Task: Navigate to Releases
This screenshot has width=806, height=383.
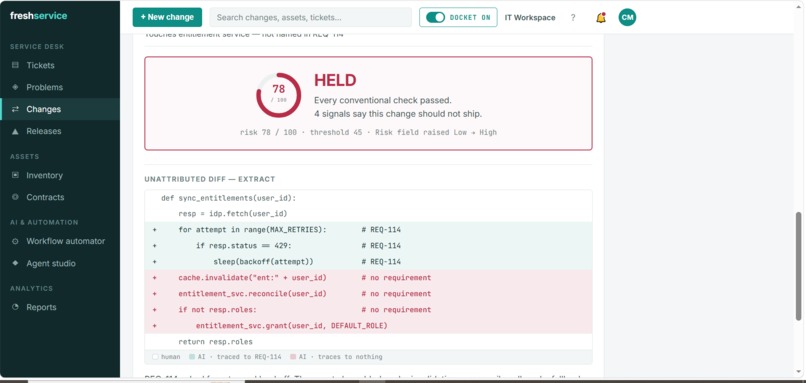Action: [60, 131]
